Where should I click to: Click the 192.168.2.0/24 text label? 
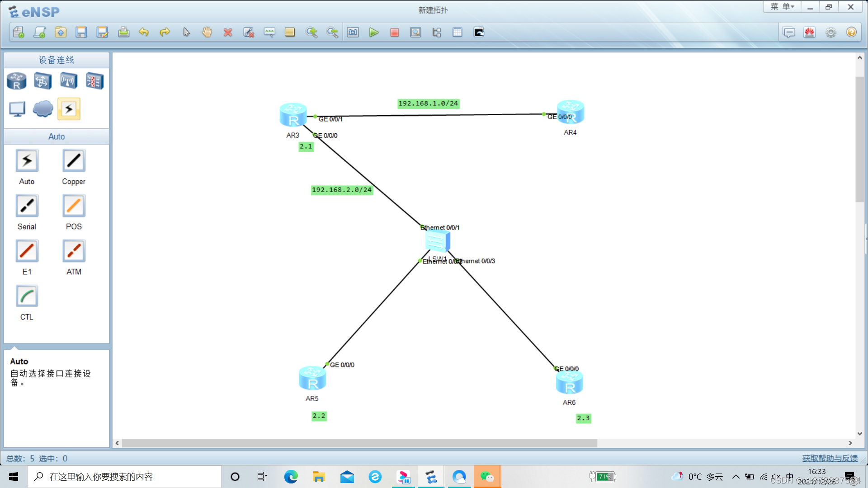point(342,190)
